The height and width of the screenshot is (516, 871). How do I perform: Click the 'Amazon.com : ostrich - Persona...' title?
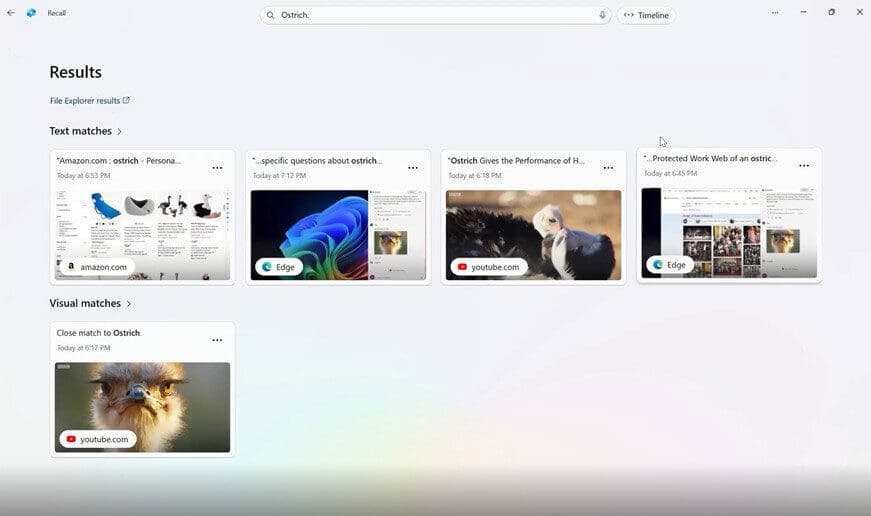[x=119, y=161]
